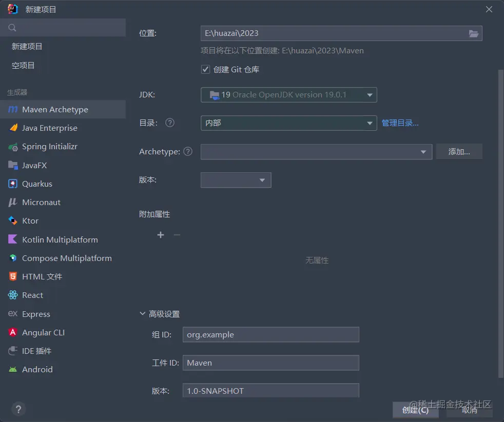Click the React icon
Viewport: 504px width, 422px height.
click(x=13, y=295)
